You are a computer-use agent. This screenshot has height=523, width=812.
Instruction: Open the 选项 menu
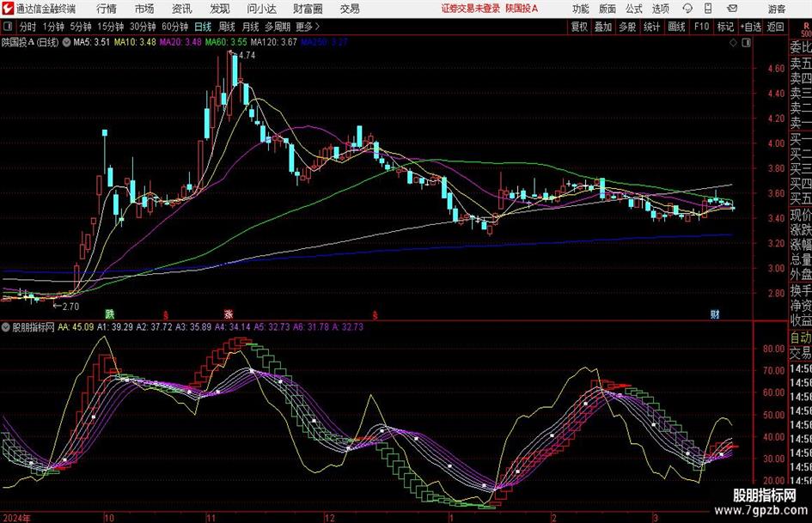(x=660, y=9)
